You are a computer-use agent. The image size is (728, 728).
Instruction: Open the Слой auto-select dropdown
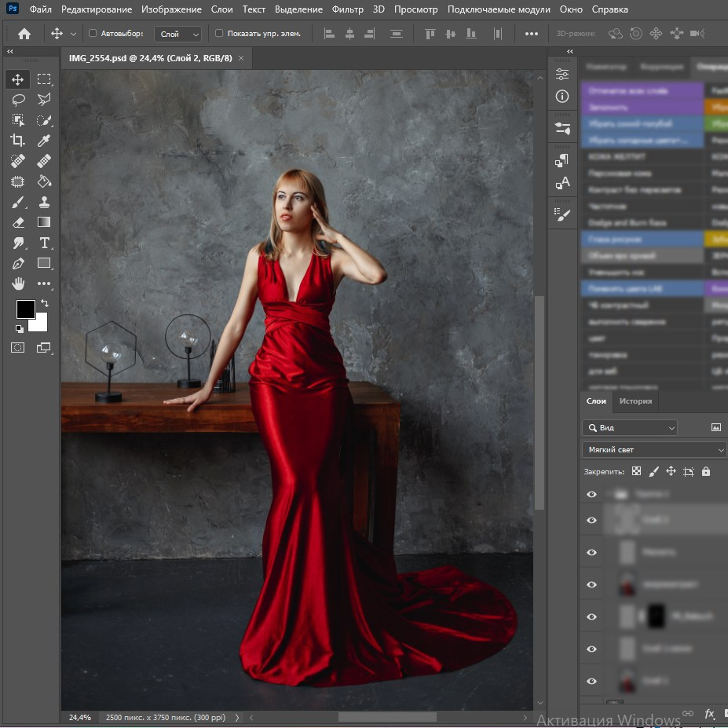click(x=178, y=34)
